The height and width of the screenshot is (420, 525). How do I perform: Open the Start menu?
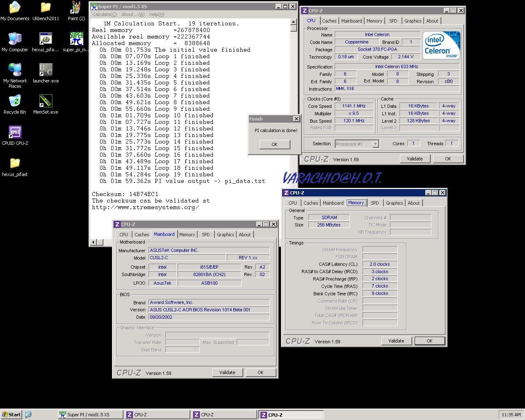[x=11, y=415]
